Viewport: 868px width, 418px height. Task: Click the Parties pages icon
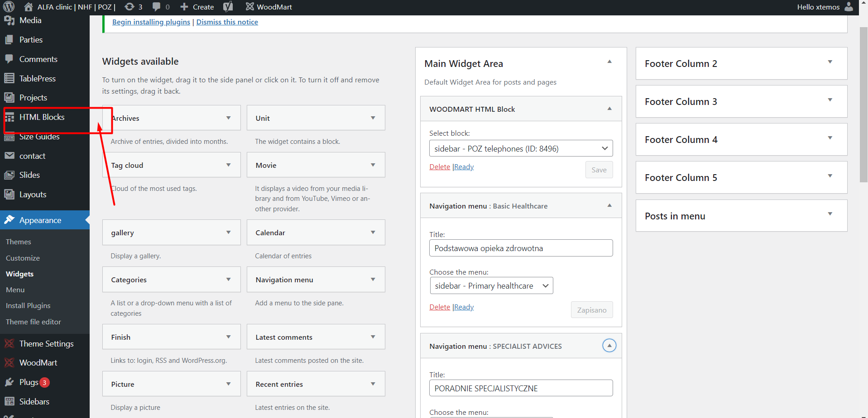pos(9,40)
